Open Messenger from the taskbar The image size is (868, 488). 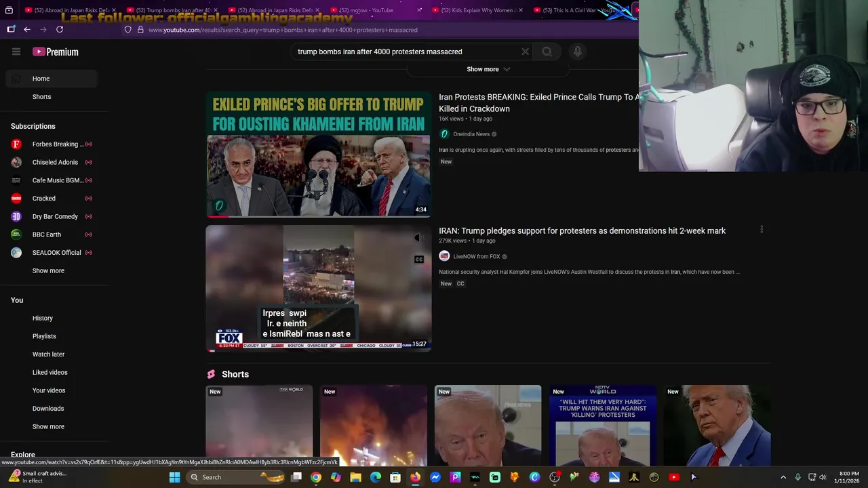coord(435,477)
